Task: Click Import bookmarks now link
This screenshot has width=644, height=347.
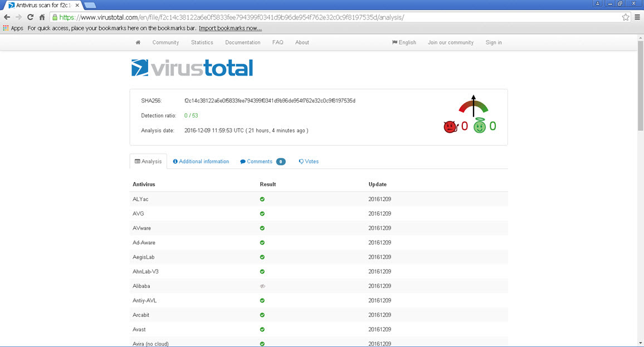Action: (x=231, y=28)
